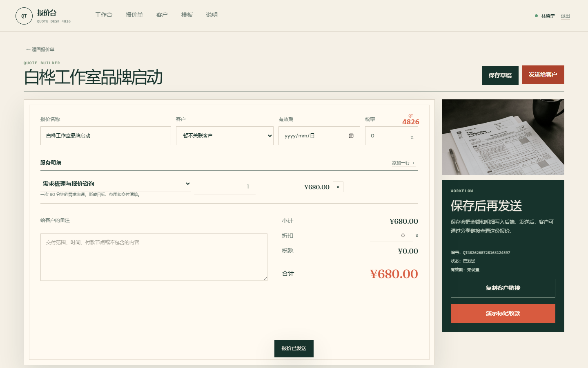Click the 发送给客户 button
588x368 pixels.
543,75
